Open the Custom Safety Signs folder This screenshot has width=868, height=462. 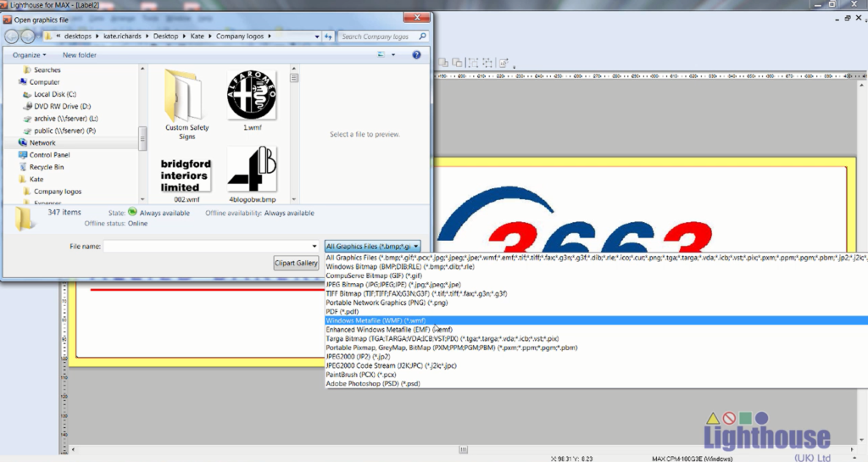click(186, 104)
